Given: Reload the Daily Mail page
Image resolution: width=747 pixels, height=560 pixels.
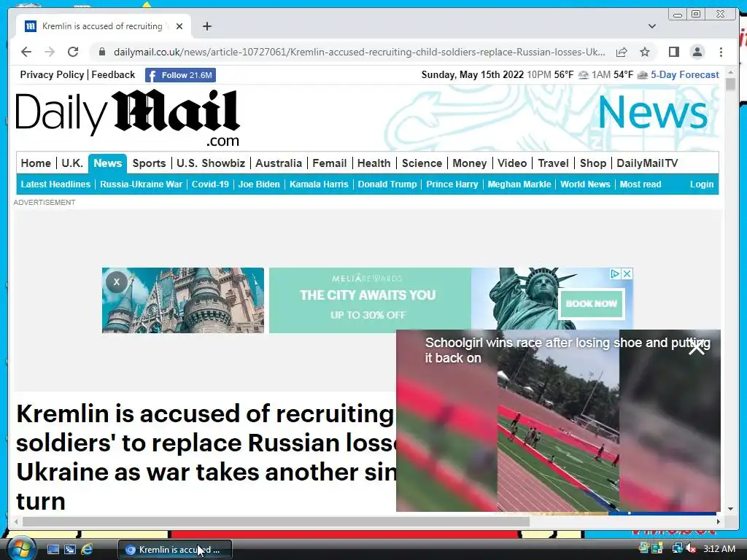Looking at the screenshot, I should pyautogui.click(x=73, y=52).
